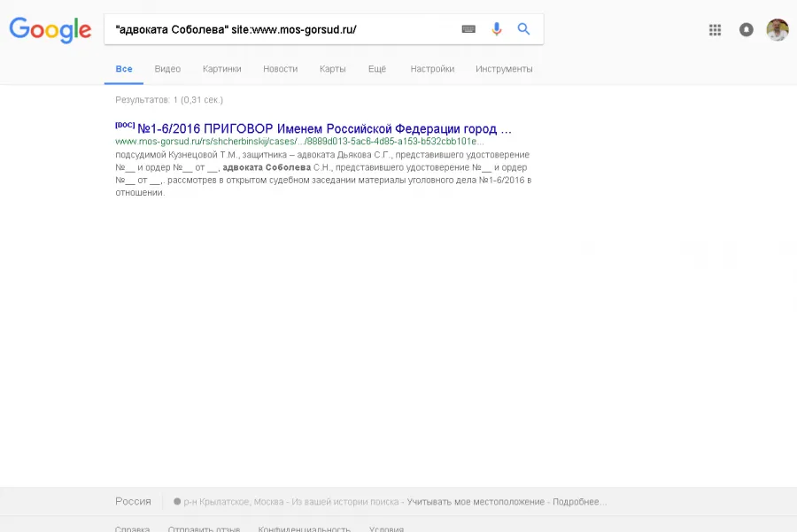Open the Настройки dropdown

(432, 69)
